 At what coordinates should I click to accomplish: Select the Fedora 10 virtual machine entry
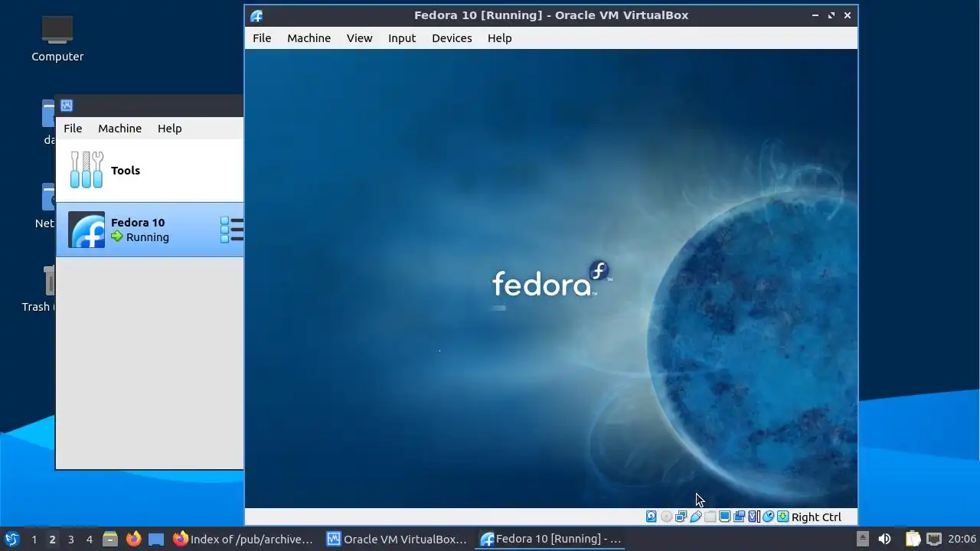(150, 230)
